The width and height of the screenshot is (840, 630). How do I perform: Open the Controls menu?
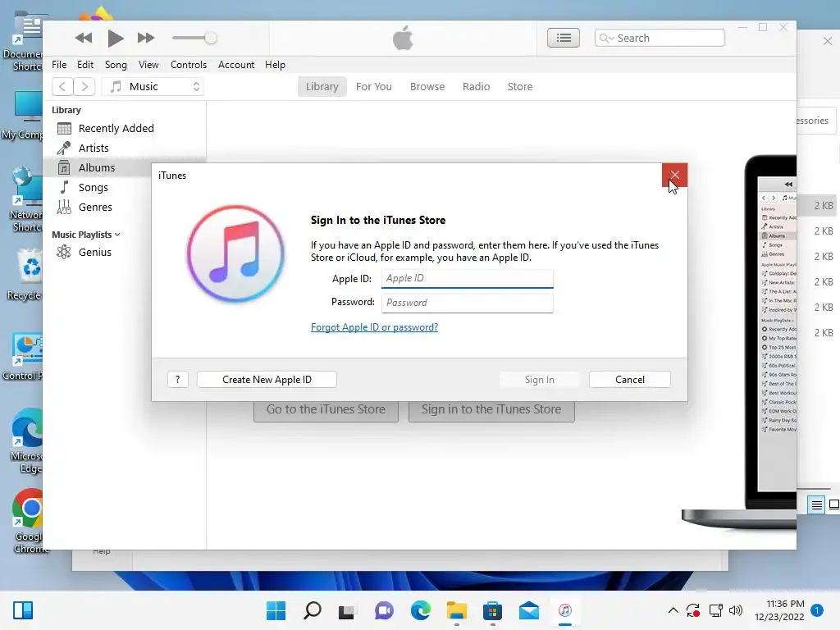click(189, 65)
